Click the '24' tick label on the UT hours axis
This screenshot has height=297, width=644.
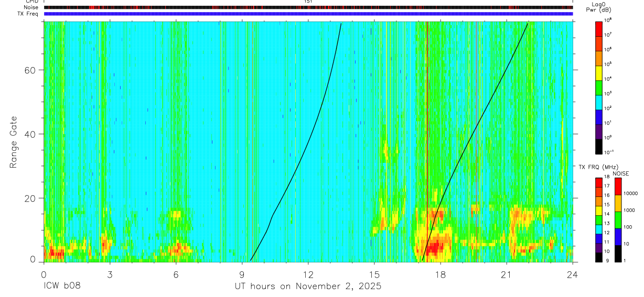click(x=573, y=274)
